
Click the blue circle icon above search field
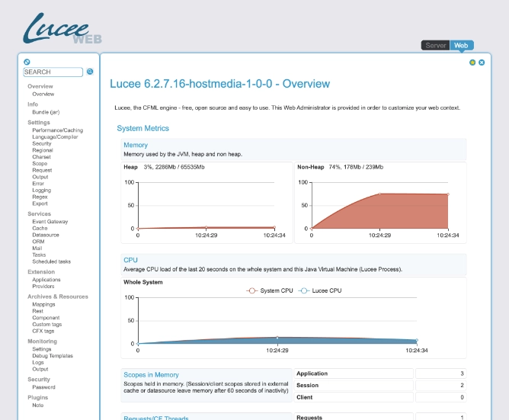[x=27, y=62]
